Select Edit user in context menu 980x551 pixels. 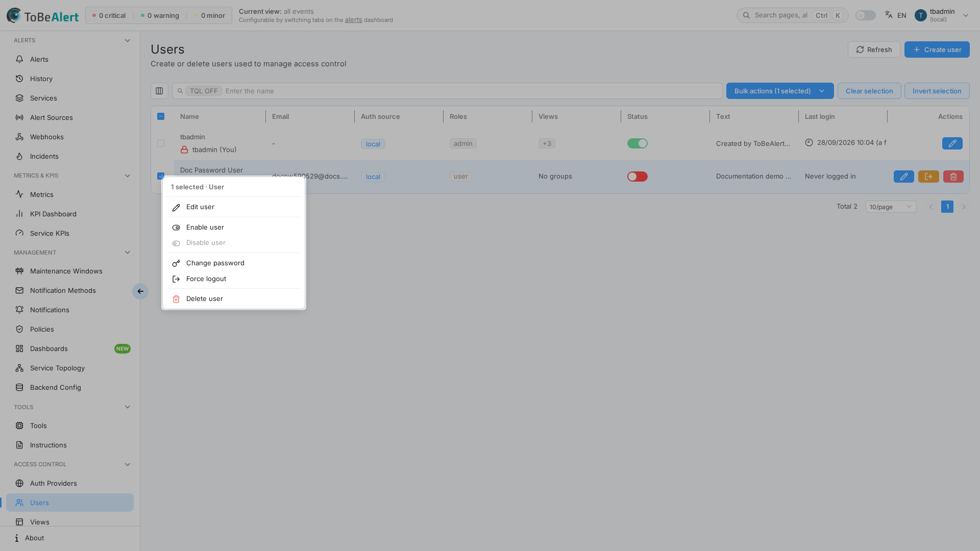(x=234, y=207)
